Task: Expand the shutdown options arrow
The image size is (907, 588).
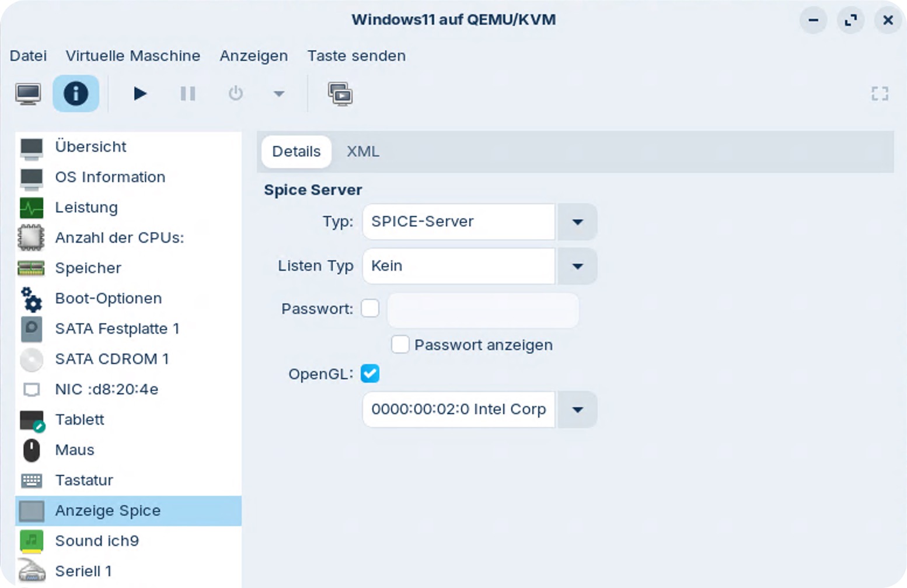Action: click(278, 93)
